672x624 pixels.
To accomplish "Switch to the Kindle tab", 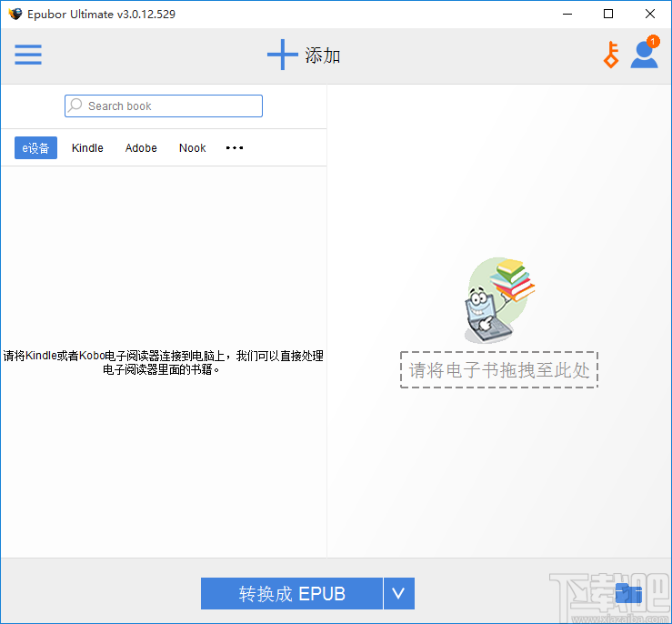I will 87,148.
